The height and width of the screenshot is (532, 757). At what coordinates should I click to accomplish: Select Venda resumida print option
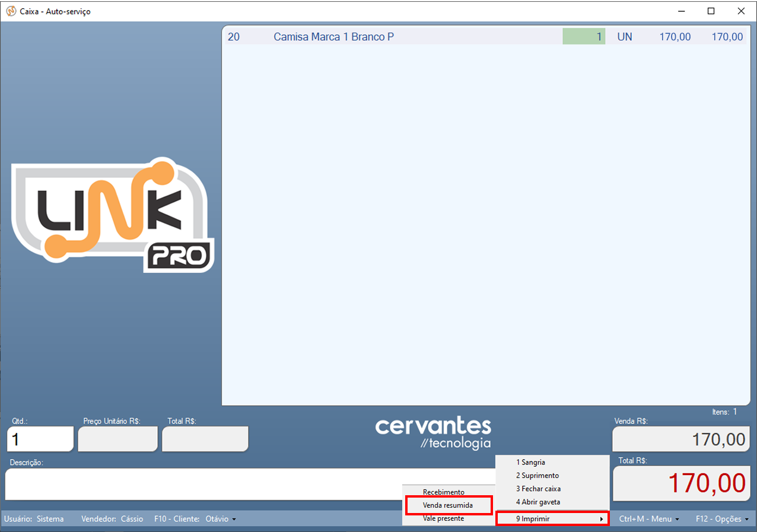pos(448,505)
